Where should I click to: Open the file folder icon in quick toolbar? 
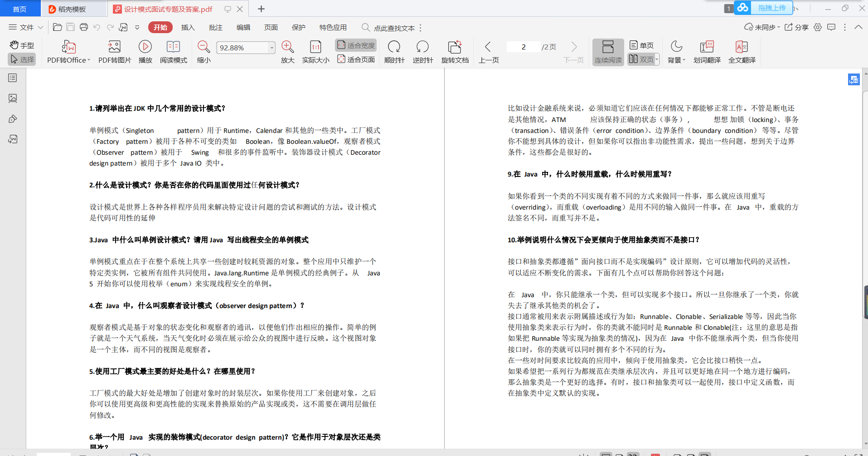tap(58, 27)
